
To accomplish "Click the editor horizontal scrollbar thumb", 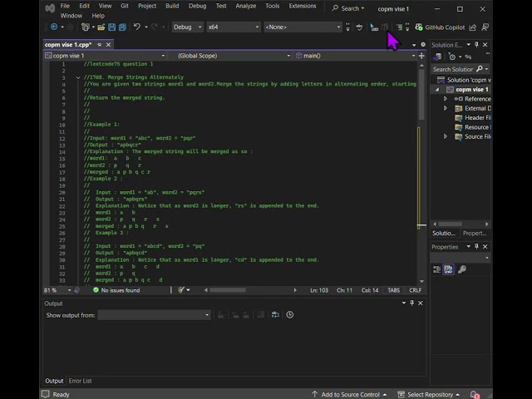I will pos(228,290).
